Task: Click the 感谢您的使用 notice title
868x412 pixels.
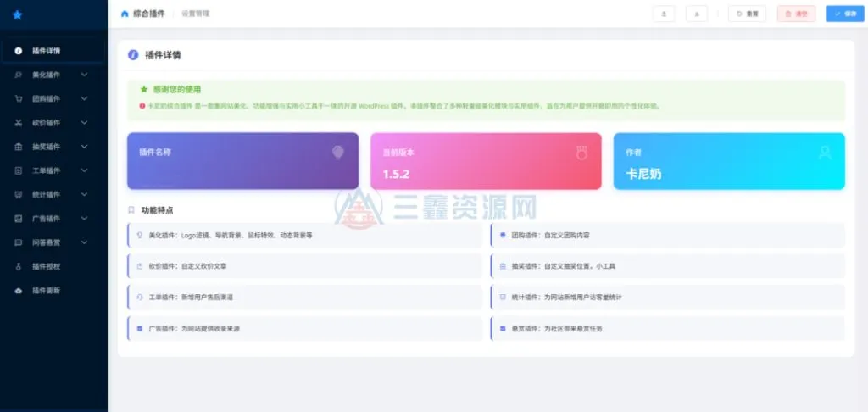Action: [177, 89]
